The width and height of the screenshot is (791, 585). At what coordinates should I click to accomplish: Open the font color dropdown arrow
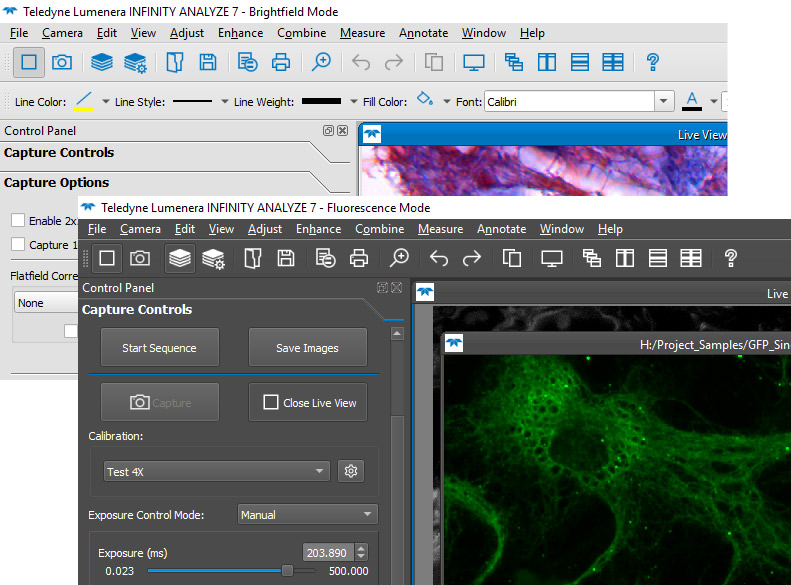coord(713,102)
